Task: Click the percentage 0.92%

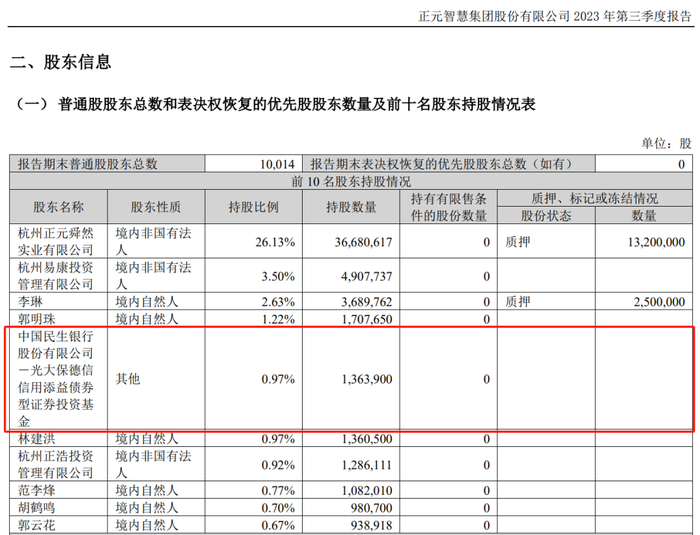Action: [x=278, y=465]
